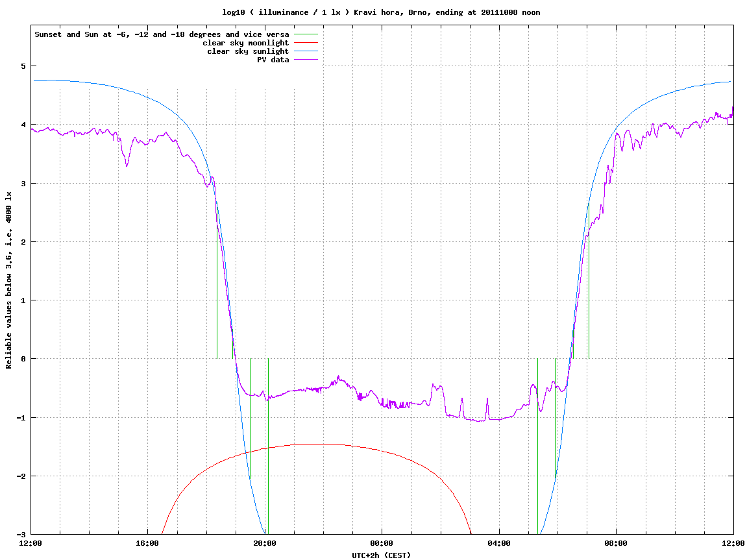Click the chart title mentioning Kravi hora, Brno
This screenshot has width=747, height=560.
pos(381,12)
